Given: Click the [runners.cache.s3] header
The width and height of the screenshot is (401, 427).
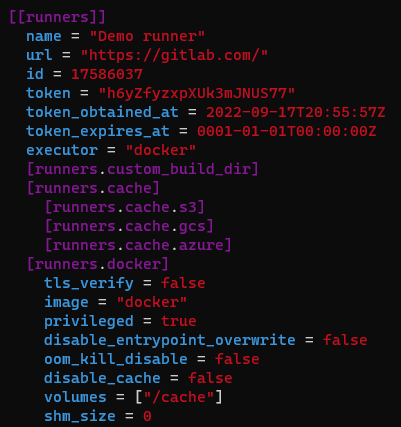Looking at the screenshot, I should [125, 207].
